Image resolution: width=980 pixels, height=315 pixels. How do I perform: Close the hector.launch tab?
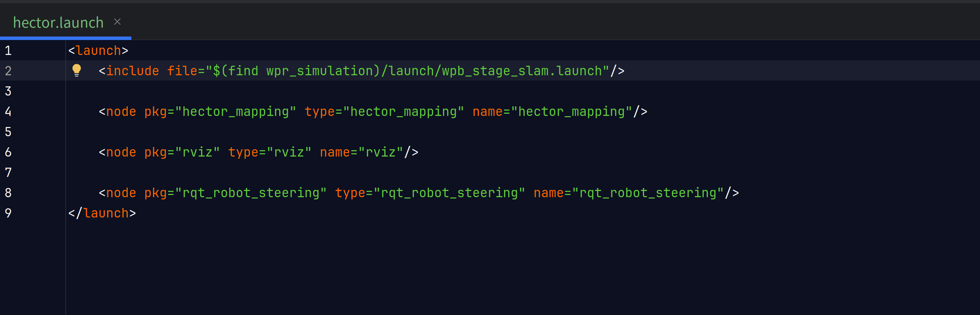coord(117,22)
